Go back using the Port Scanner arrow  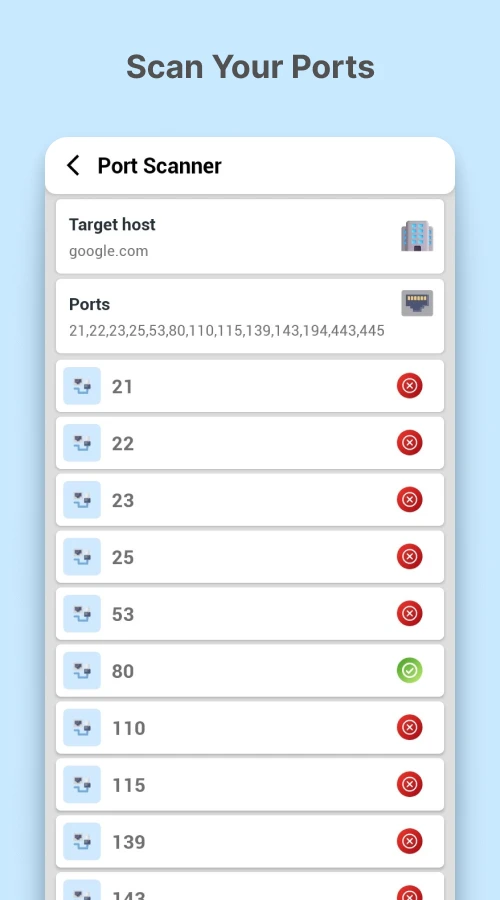(x=73, y=165)
